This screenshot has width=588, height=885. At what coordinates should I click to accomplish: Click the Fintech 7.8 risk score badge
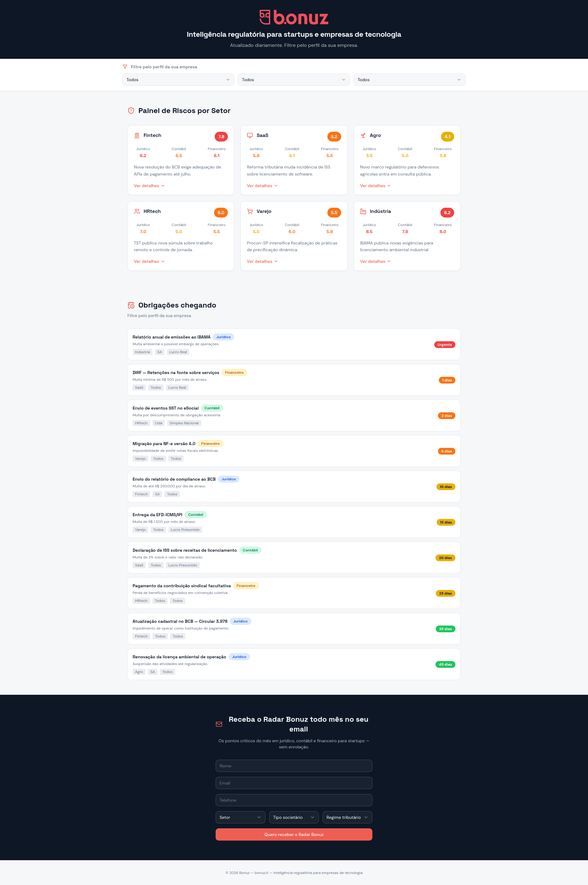(x=221, y=137)
